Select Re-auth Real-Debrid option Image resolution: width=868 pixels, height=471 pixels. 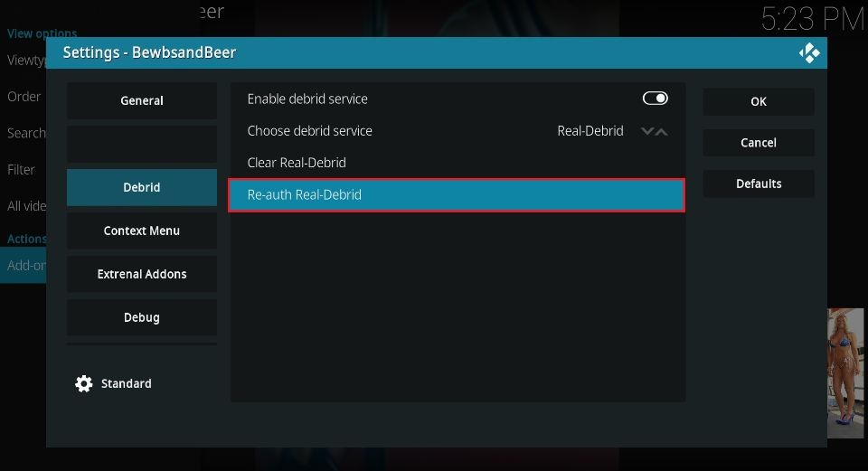pos(458,195)
